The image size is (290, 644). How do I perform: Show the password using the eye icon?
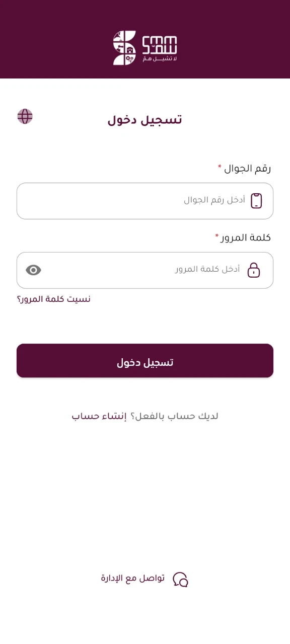[x=33, y=270]
